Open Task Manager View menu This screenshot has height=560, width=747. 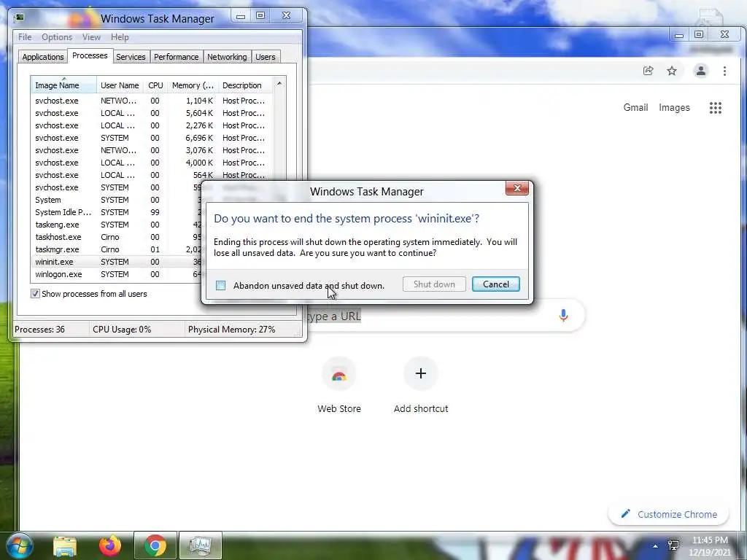click(x=91, y=37)
